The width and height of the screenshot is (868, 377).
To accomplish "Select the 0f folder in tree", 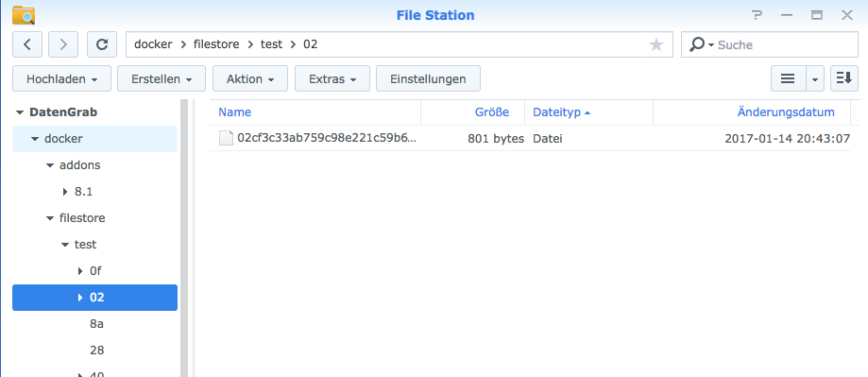I will coord(95,271).
